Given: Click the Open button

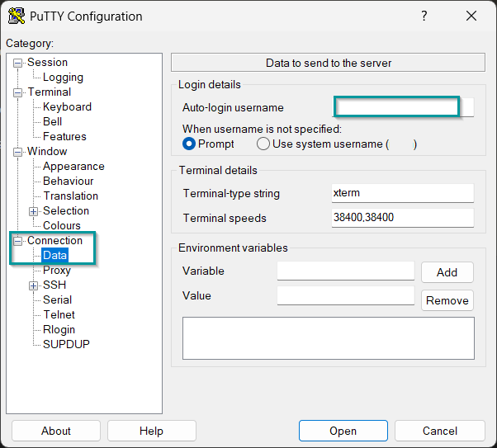Looking at the screenshot, I should click(x=343, y=431).
